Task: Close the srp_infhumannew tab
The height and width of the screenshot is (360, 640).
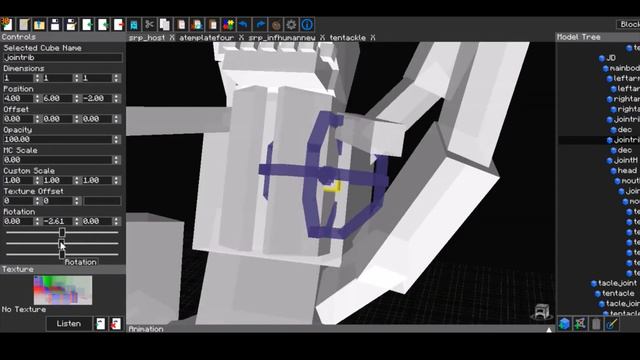Action: tap(322, 38)
